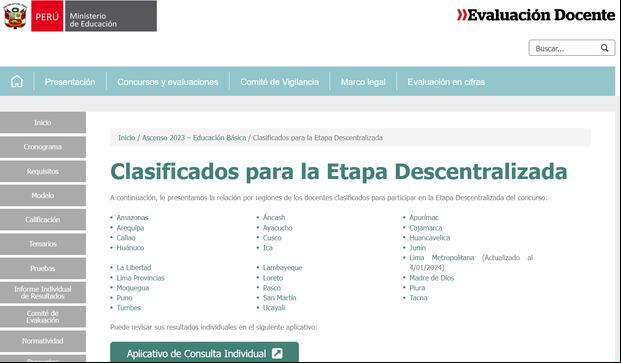Select Requisitos in the sidebar
Screen dimensions: 621x363
point(43,171)
